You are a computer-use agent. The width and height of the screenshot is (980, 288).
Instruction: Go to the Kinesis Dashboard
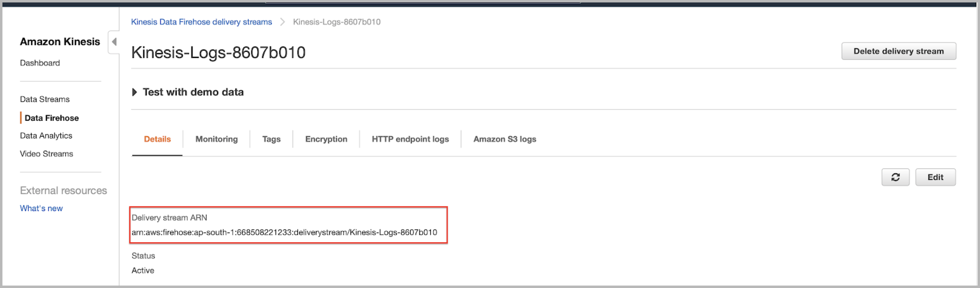click(40, 63)
